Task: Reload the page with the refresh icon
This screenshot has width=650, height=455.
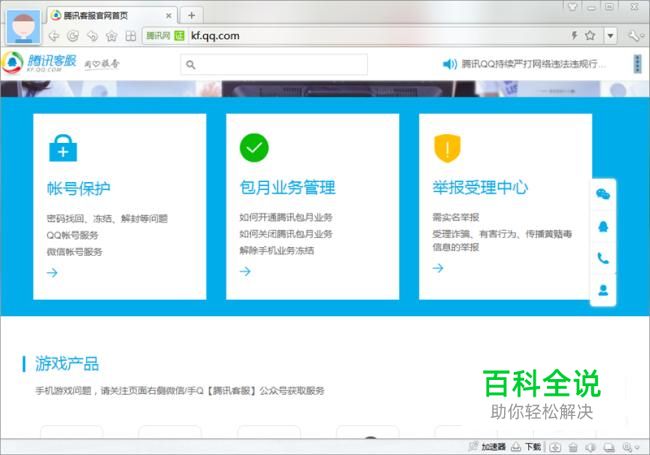Action: click(x=73, y=36)
